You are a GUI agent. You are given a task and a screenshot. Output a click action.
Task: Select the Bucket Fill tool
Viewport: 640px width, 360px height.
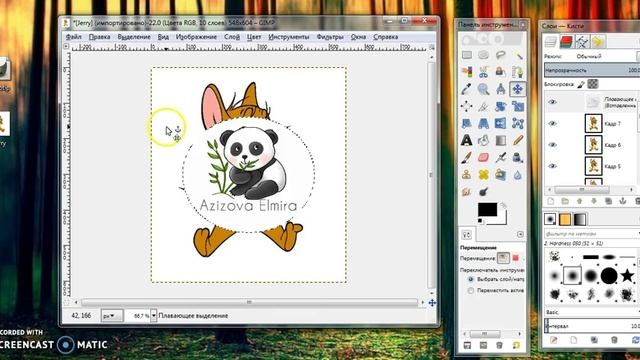tap(484, 140)
